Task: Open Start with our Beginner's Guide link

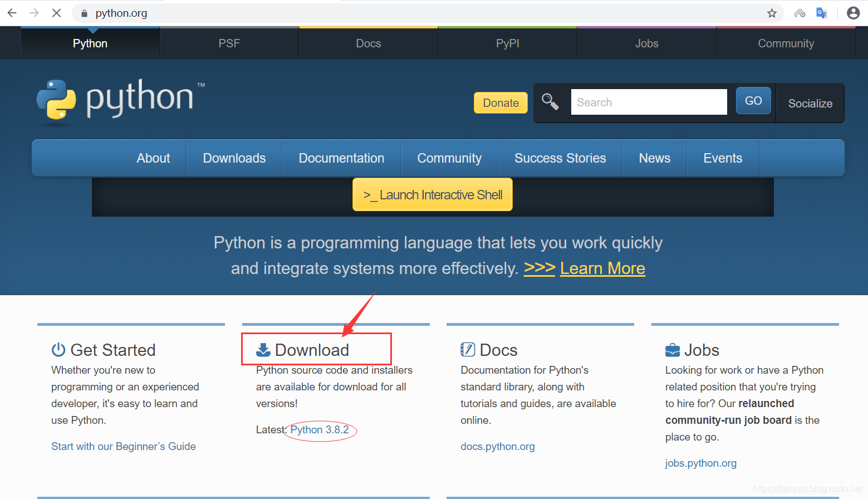Action: coord(124,446)
